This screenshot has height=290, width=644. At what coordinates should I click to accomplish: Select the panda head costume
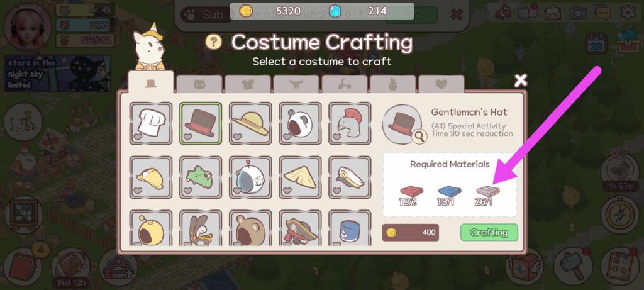pyautogui.click(x=300, y=123)
